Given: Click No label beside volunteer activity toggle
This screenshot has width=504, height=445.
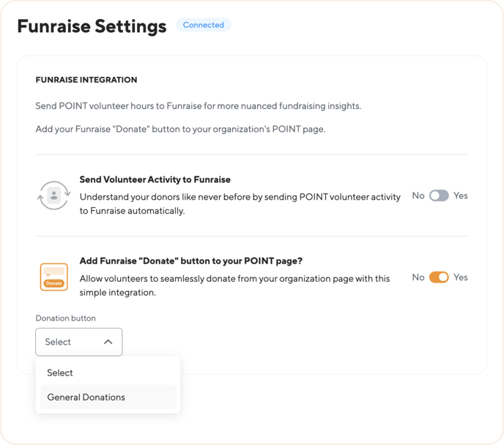Looking at the screenshot, I should coord(418,195).
